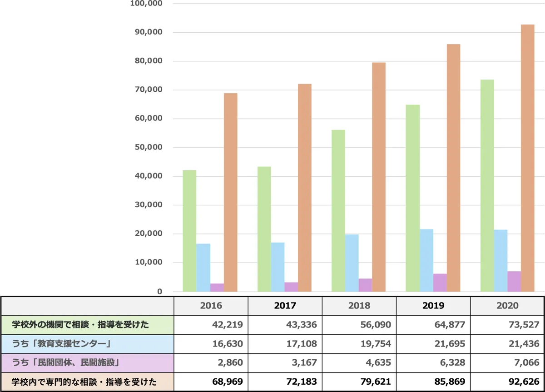Click the cell value 56,090
545x392 pixels.
point(376,325)
